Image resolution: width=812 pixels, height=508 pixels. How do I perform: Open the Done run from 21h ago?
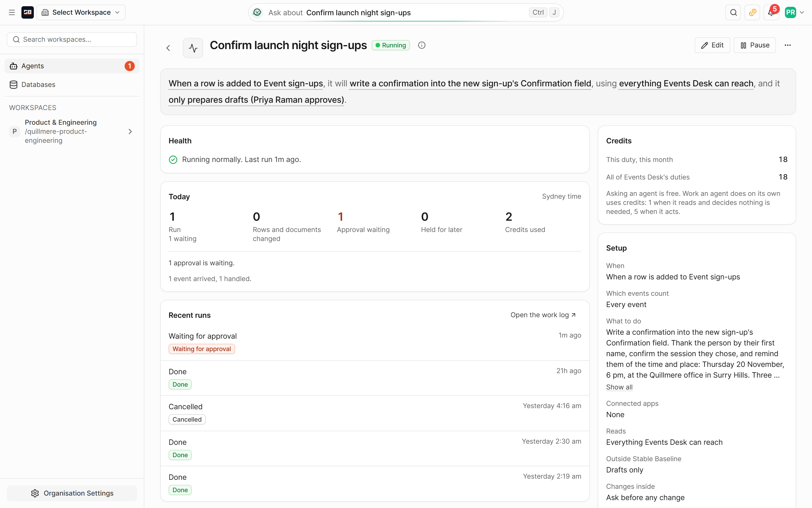pyautogui.click(x=375, y=378)
